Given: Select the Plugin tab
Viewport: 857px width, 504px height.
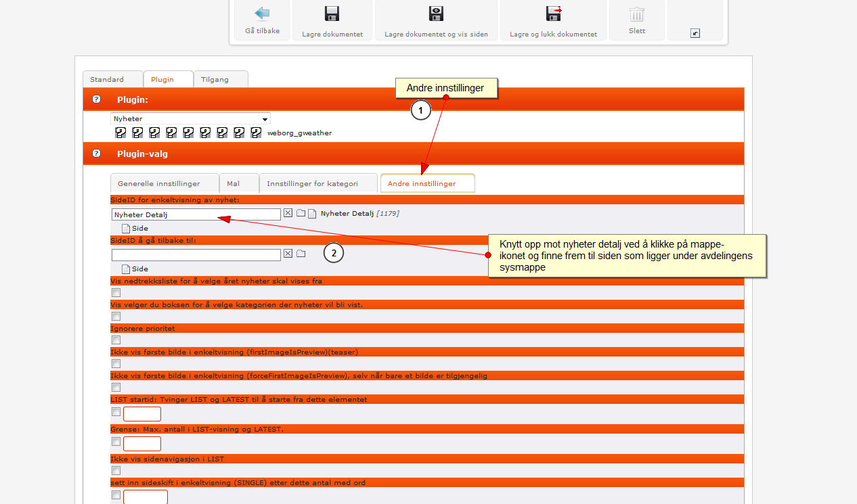Looking at the screenshot, I should point(169,79).
